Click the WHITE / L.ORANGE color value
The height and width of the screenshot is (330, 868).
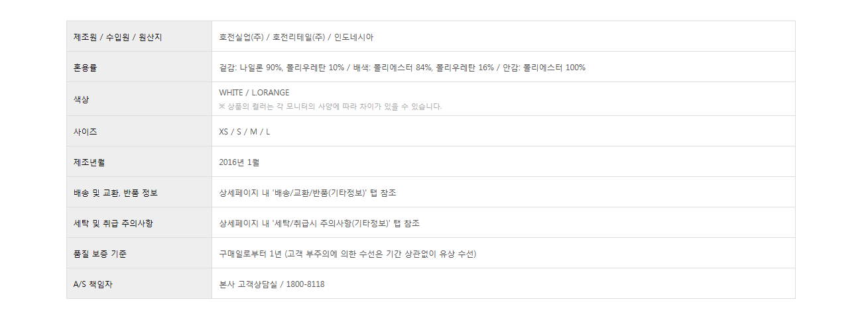pyautogui.click(x=254, y=93)
